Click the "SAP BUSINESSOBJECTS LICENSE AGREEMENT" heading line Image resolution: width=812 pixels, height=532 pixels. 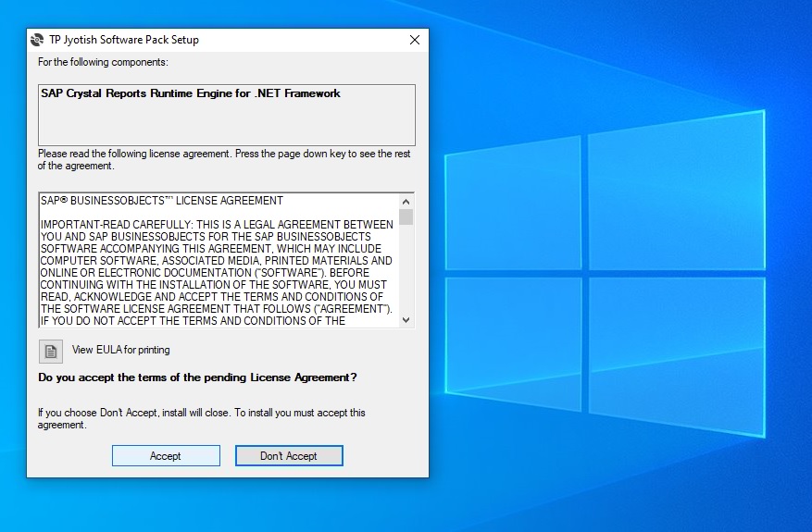coord(162,201)
